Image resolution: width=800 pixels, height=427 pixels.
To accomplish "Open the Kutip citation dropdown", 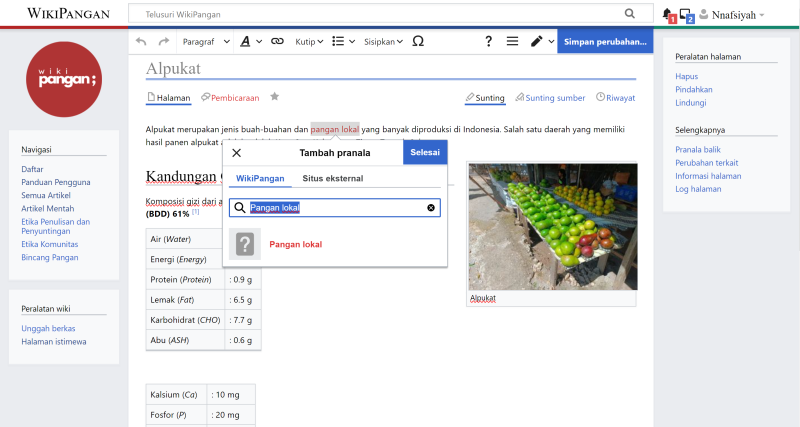I will pyautogui.click(x=310, y=41).
